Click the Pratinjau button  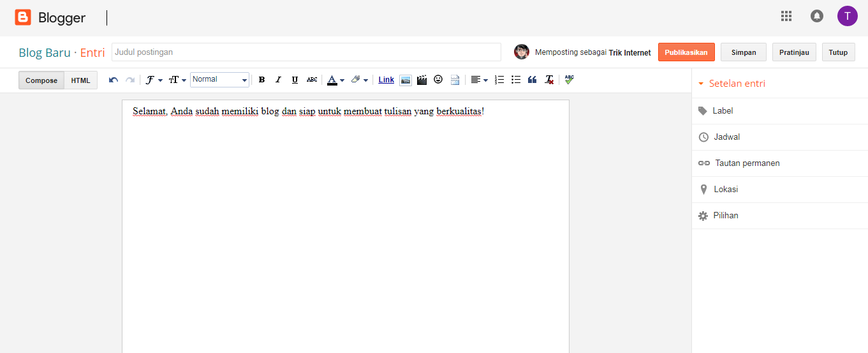coord(794,52)
